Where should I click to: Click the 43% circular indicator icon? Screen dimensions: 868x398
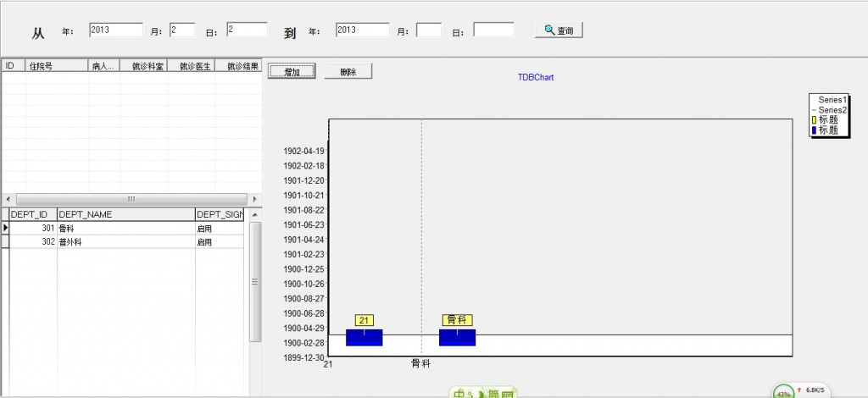(x=783, y=392)
